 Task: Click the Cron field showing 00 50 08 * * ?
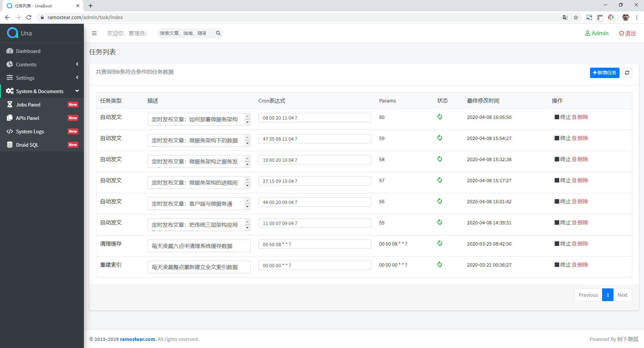pos(315,244)
